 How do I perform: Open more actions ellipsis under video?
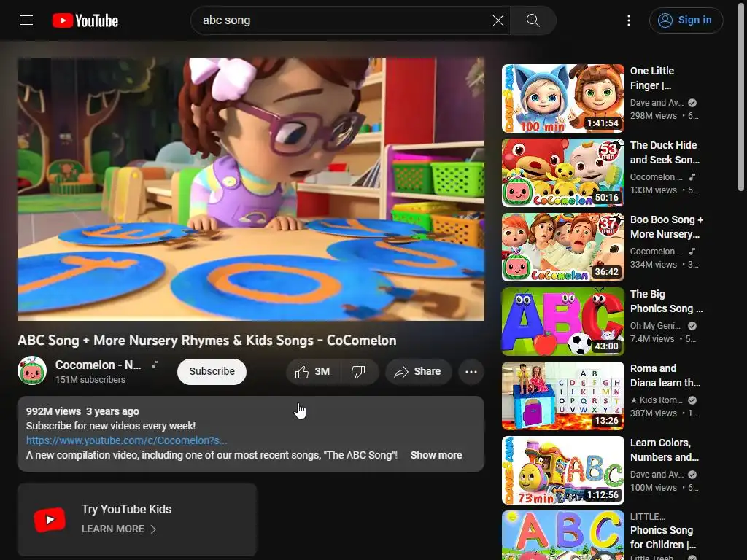(x=471, y=371)
